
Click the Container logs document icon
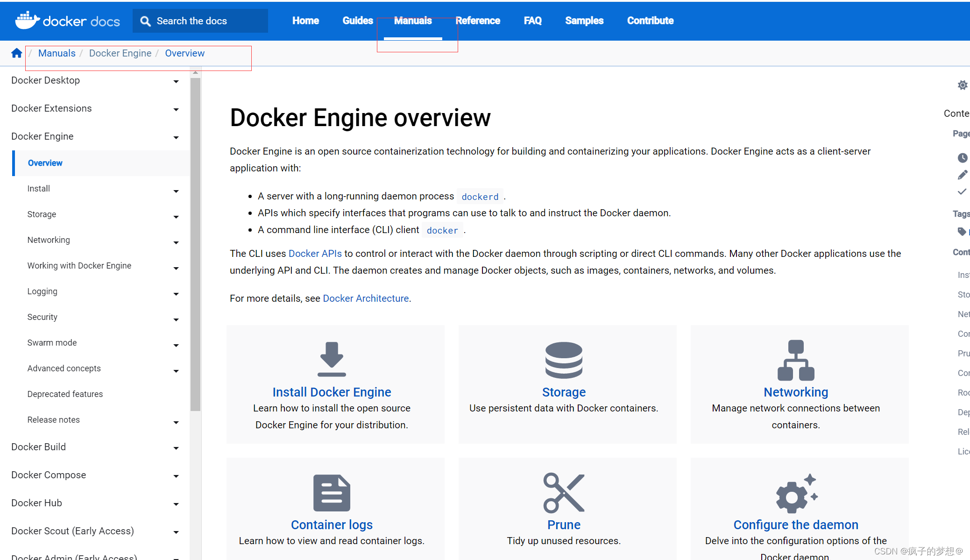click(x=332, y=493)
